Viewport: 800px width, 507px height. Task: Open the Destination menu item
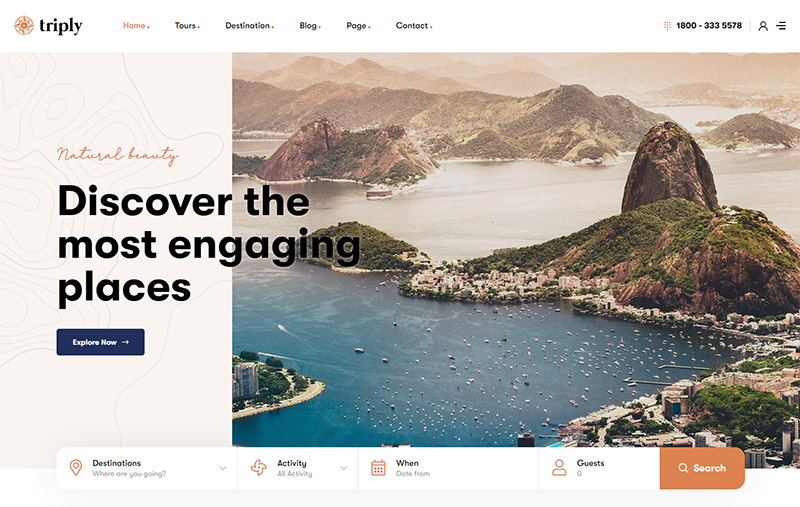[x=249, y=26]
